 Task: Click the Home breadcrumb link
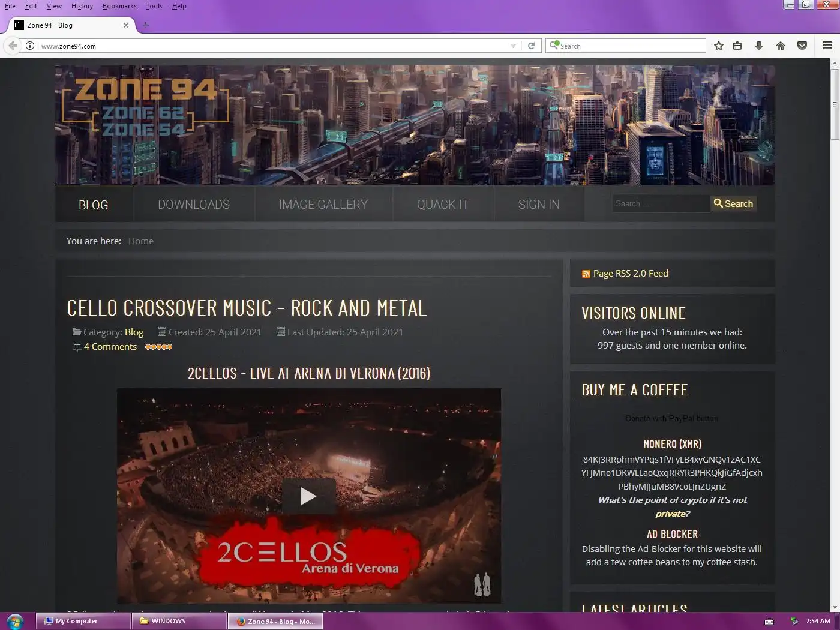pos(141,241)
